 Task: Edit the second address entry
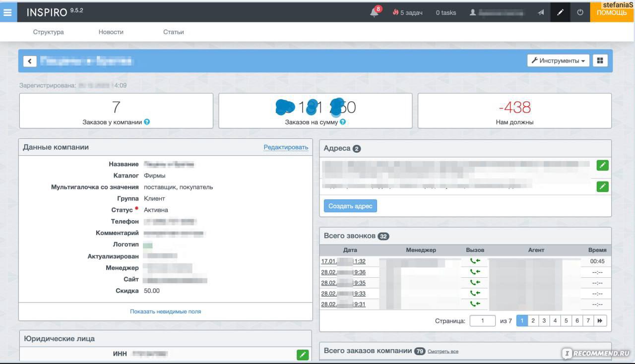[x=603, y=186]
